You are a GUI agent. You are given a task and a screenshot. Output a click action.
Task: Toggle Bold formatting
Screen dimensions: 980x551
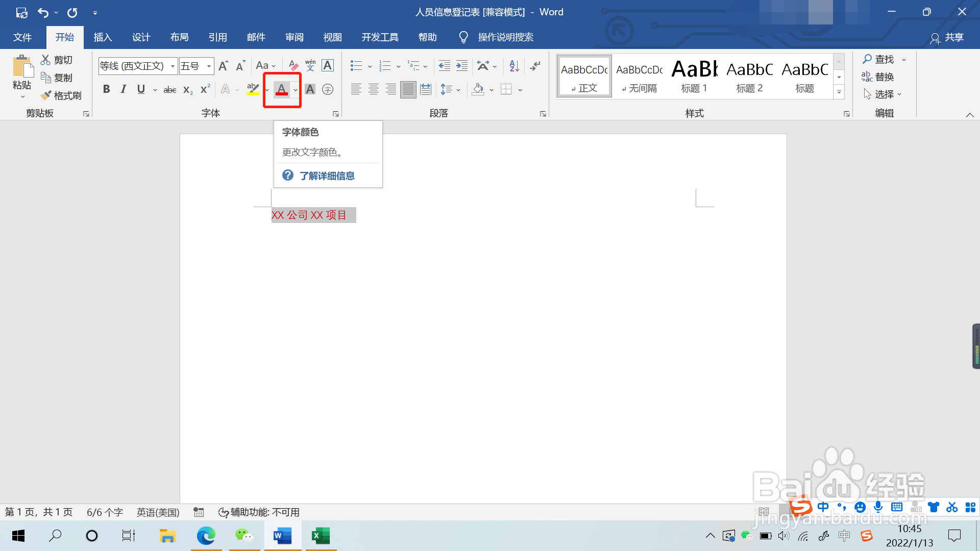[x=106, y=89]
